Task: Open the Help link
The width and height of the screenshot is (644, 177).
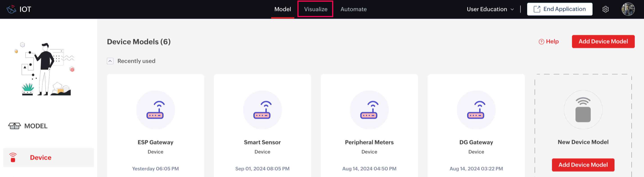Action: (x=549, y=42)
